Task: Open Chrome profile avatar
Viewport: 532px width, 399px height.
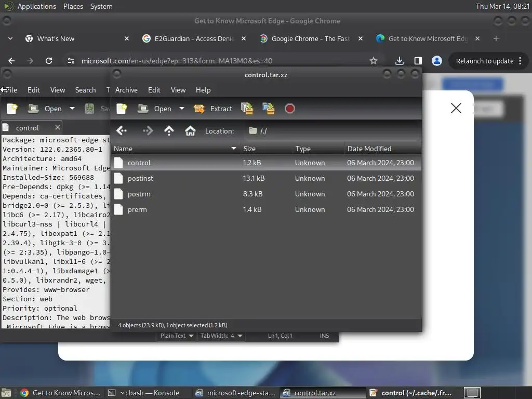Action: [436, 61]
